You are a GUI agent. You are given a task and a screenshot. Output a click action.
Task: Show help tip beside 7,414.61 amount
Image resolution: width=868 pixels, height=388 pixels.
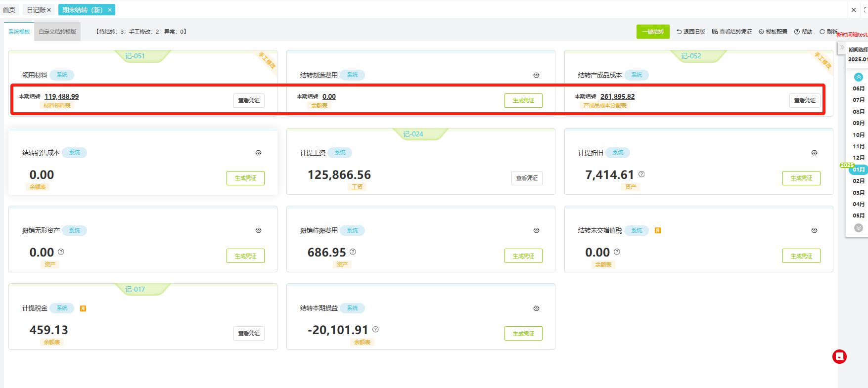tap(641, 174)
